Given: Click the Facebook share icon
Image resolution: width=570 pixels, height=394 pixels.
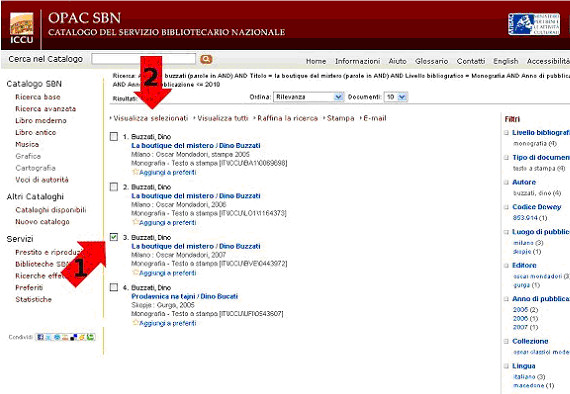Looking at the screenshot, I should 41,337.
